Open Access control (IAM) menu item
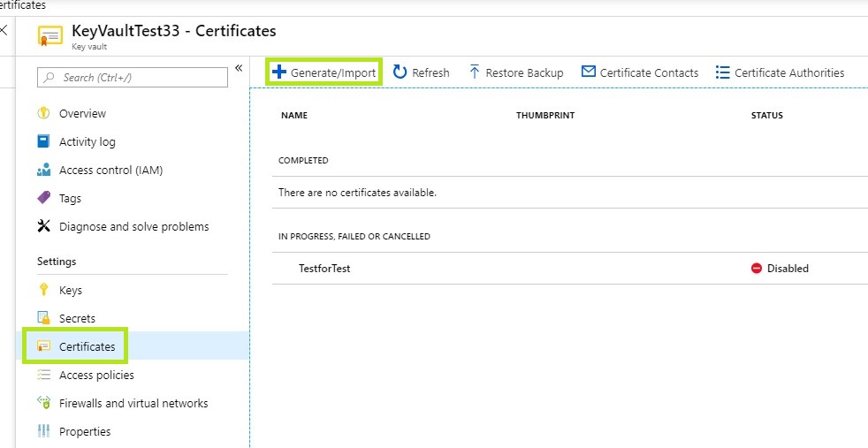This screenshot has height=448, width=868. (x=110, y=170)
